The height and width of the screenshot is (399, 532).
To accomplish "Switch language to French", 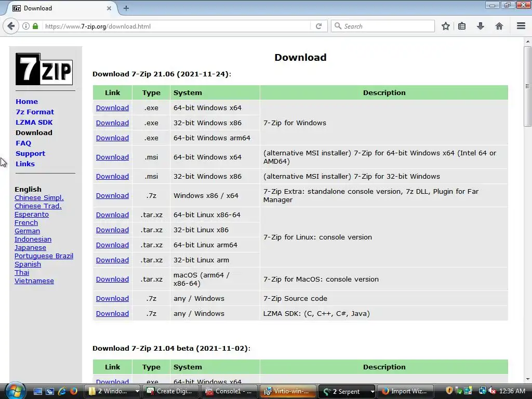I will coord(26,222).
